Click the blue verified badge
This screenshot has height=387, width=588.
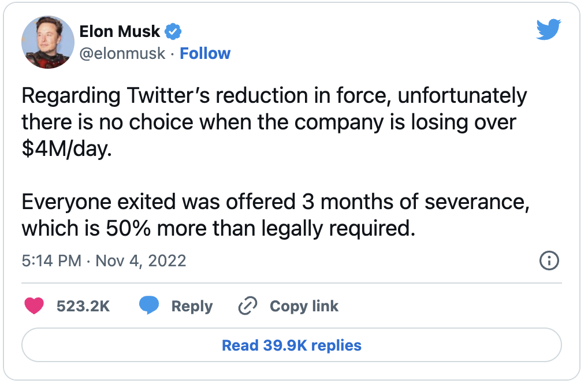[x=173, y=31]
